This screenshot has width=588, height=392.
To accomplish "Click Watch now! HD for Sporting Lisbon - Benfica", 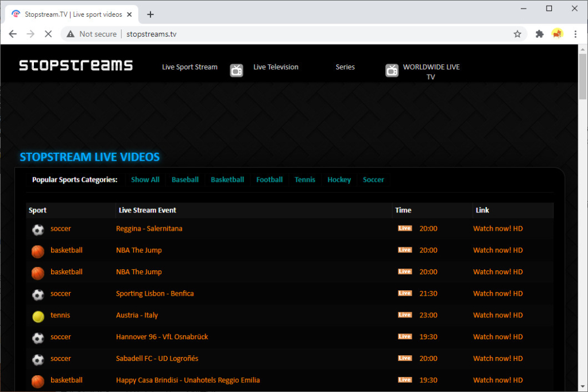I will pos(498,293).
